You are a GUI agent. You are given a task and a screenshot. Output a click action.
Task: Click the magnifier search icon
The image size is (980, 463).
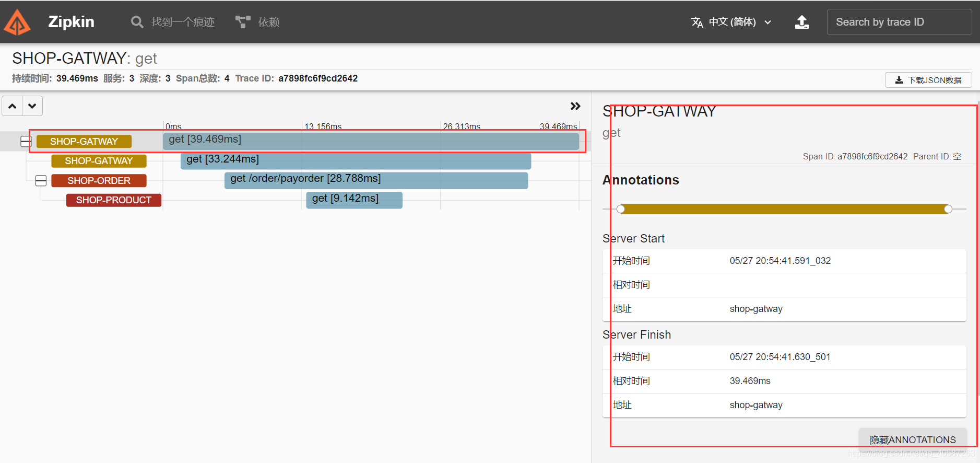click(x=137, y=22)
